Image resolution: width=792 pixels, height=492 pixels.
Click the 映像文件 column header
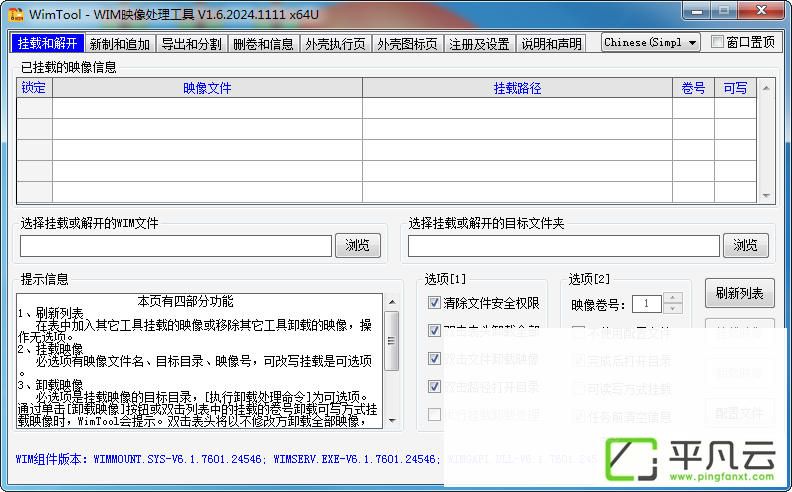tap(207, 88)
